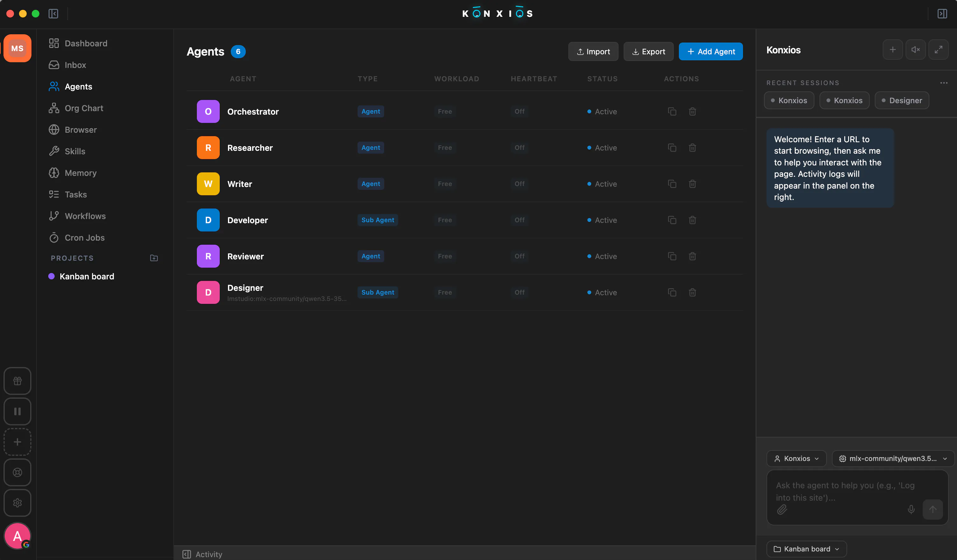Viewport: 957px width, 560px height.
Task: Duplicate the Researcher agent
Action: 672,148
